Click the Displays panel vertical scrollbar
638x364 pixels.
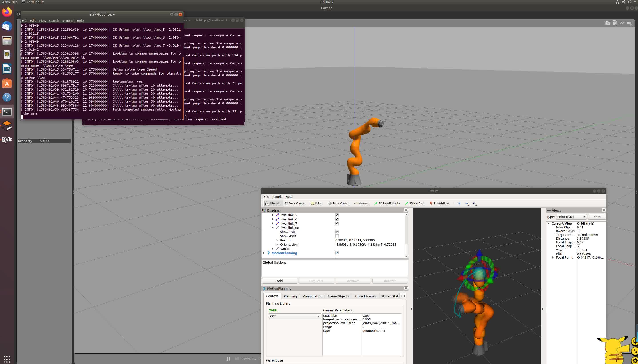click(406, 230)
